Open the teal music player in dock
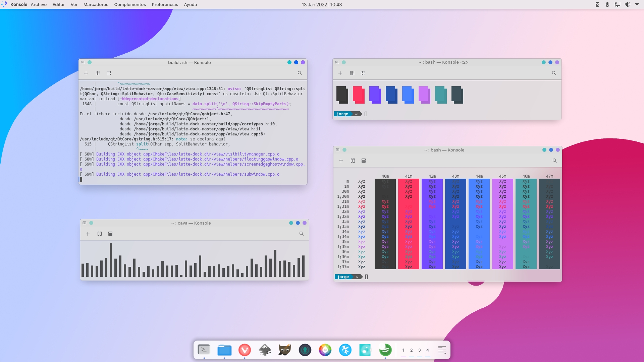 [x=365, y=350]
